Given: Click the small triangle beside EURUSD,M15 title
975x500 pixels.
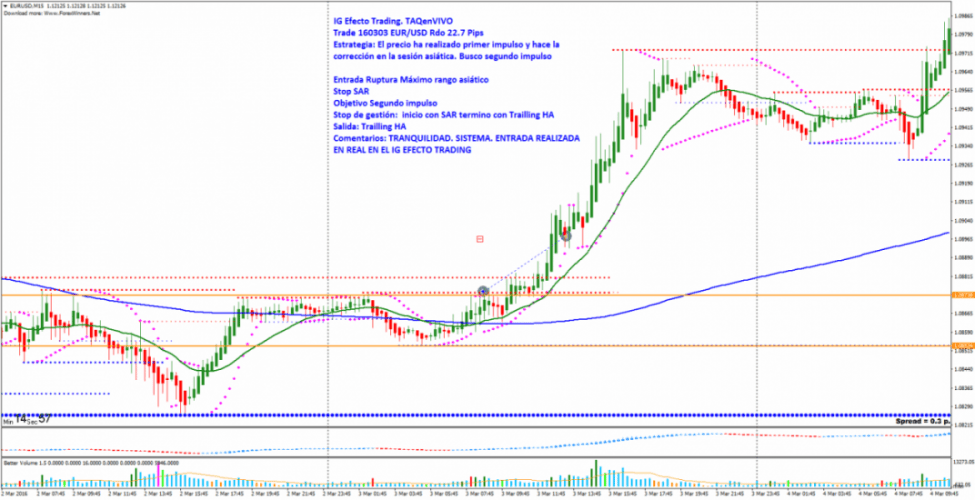Looking at the screenshot, I should [x=5, y=4].
